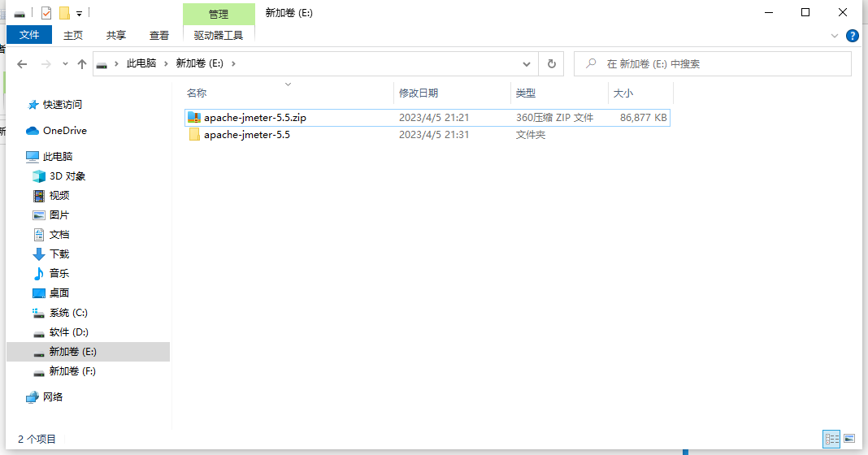Click the New Folder quick access icon

pyautogui.click(x=64, y=13)
